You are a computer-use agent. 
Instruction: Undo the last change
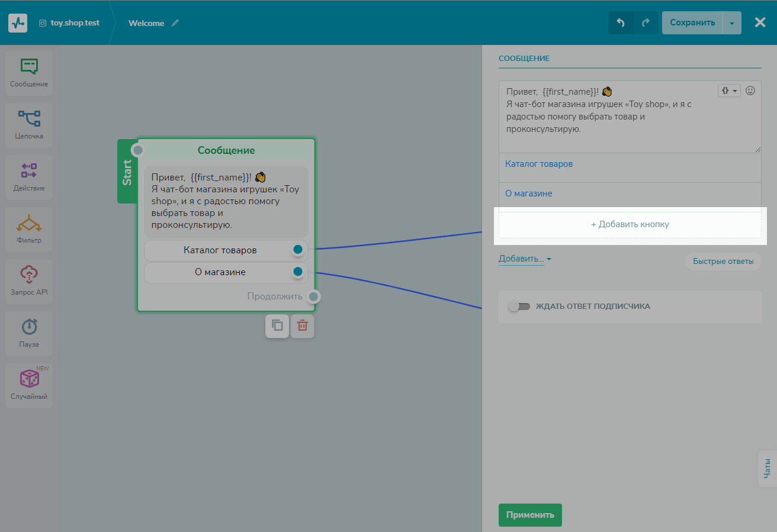[x=621, y=23]
